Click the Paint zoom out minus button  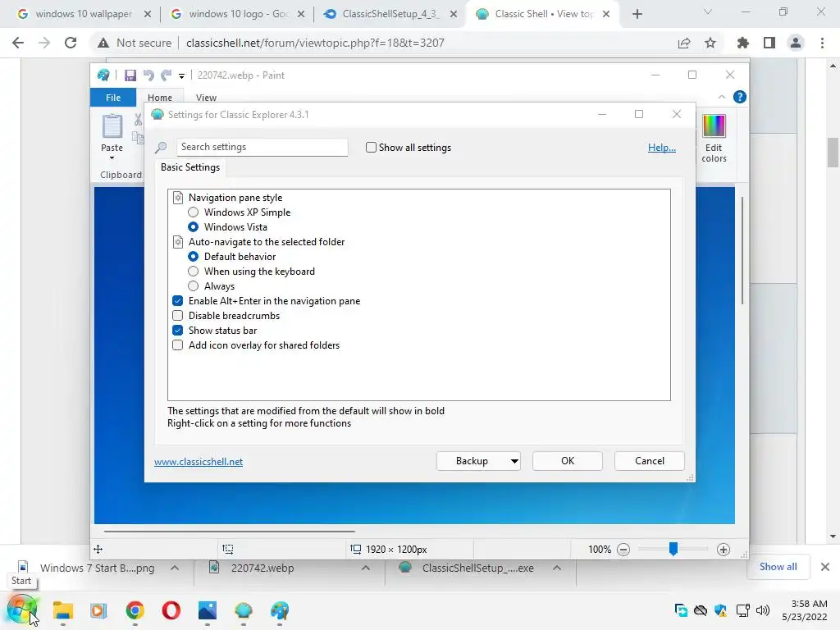pos(623,550)
